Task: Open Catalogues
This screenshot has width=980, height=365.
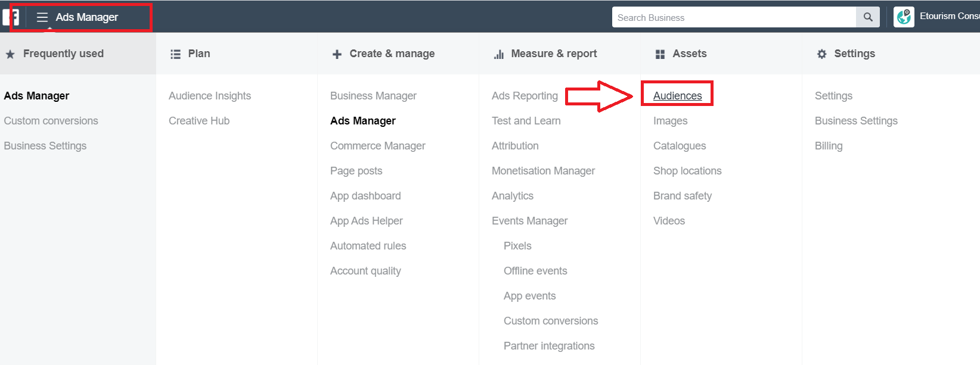Action: point(680,146)
